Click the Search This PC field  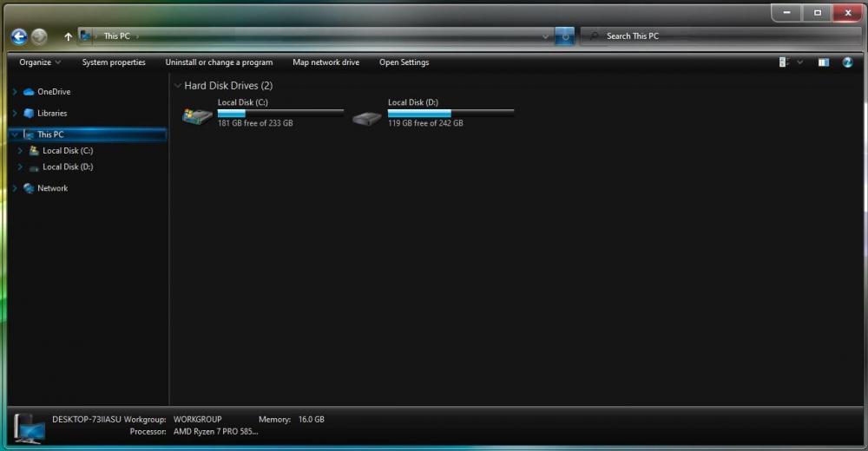tap(720, 36)
